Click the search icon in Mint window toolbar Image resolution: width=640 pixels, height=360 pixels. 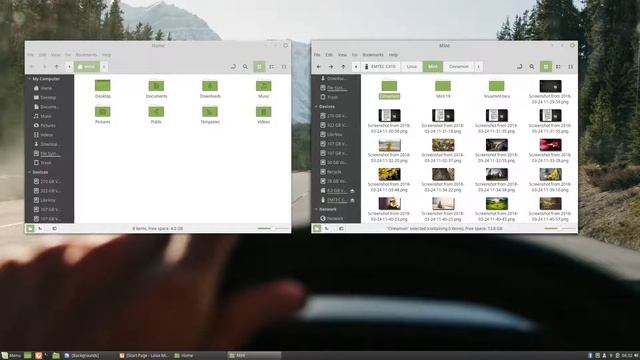pyautogui.click(x=532, y=67)
